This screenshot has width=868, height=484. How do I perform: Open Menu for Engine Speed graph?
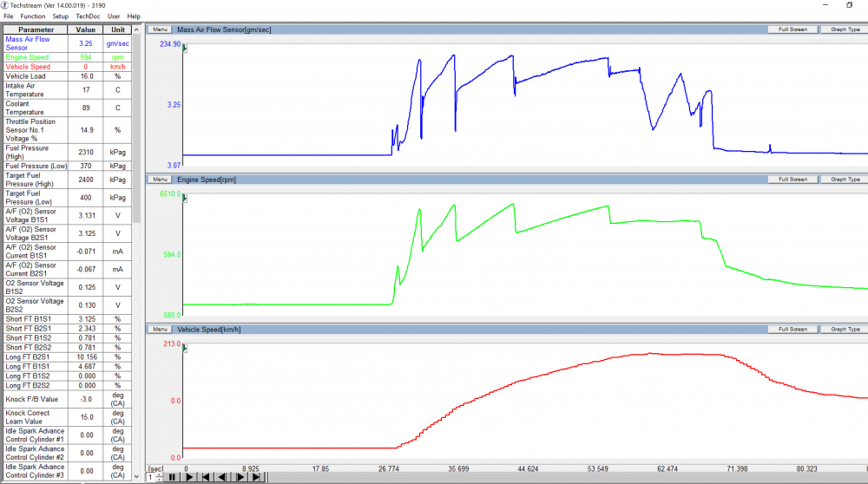click(160, 180)
